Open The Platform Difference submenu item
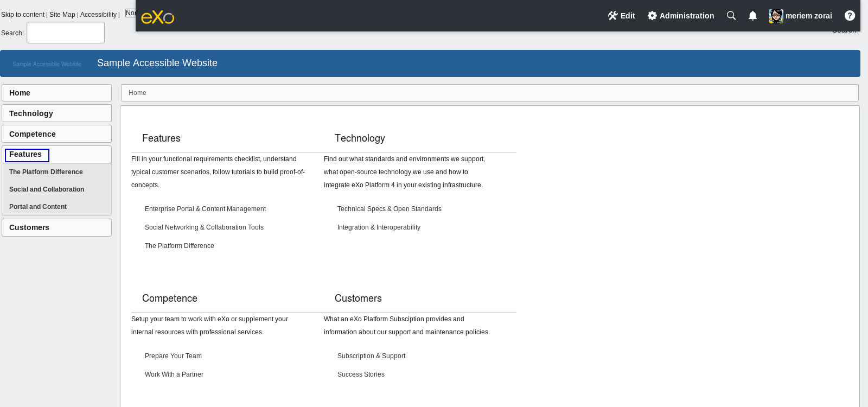The width and height of the screenshot is (868, 407). pos(46,172)
